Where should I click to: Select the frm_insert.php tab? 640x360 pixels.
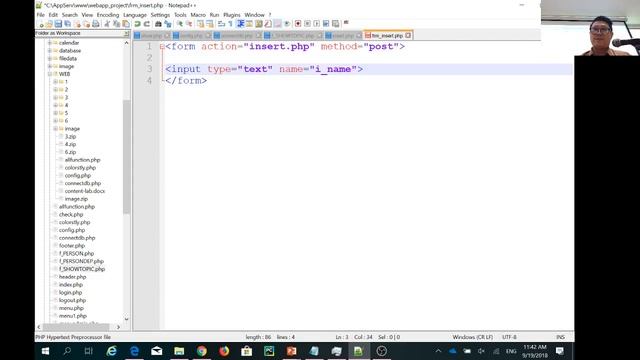387,36
